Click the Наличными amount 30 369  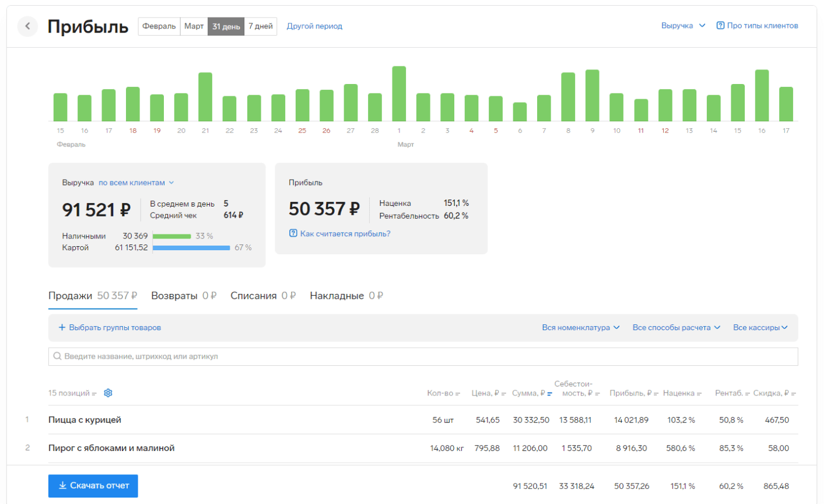coord(135,236)
